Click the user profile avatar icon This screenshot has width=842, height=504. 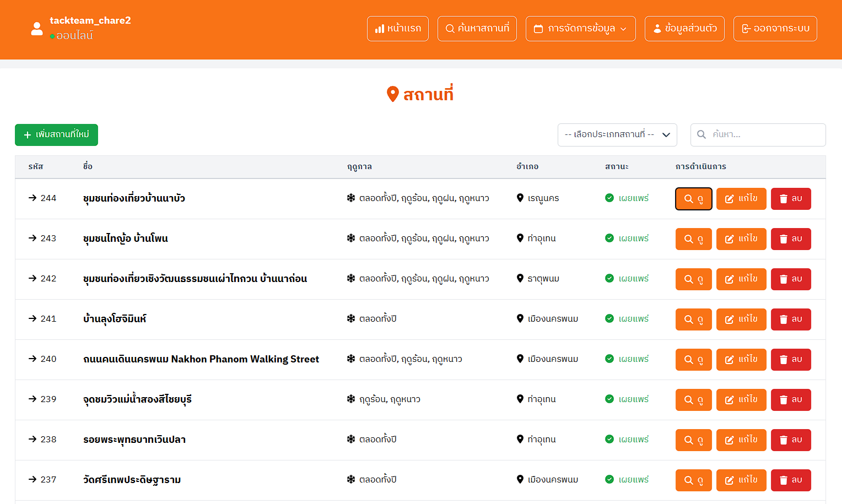37,29
